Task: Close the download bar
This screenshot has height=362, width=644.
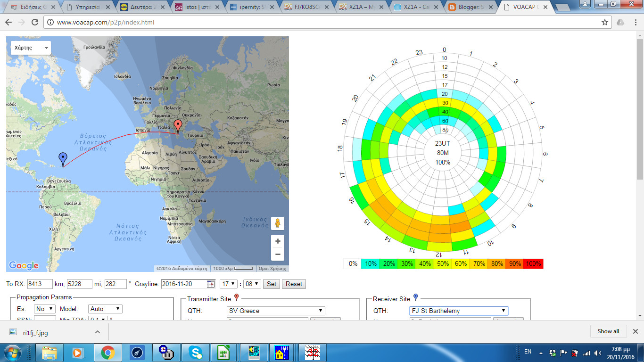Action: click(635, 331)
